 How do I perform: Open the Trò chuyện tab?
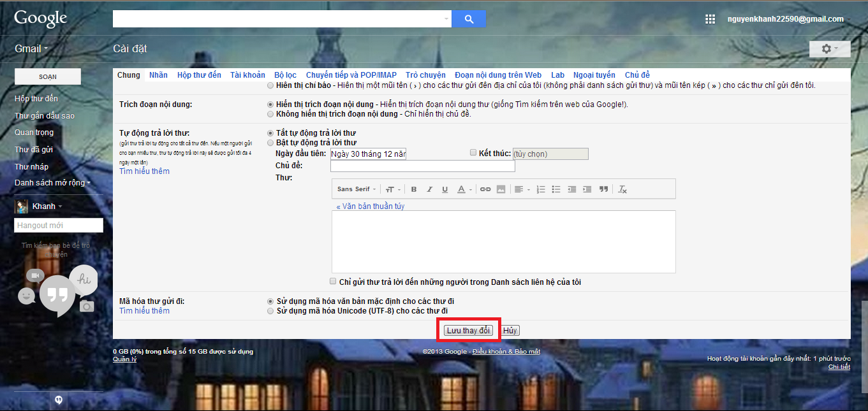tap(425, 75)
